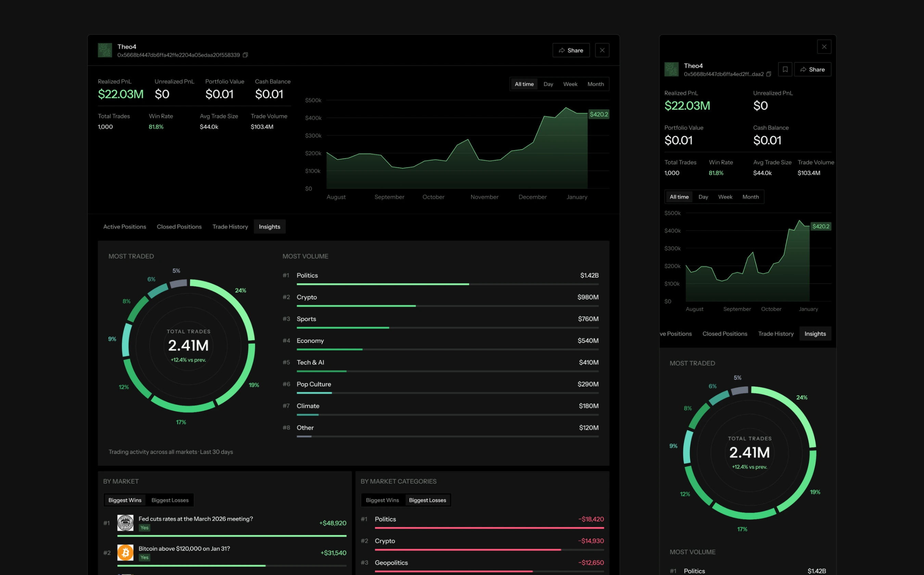Share the profile from the left panel
This screenshot has height=575, width=924.
(x=571, y=50)
